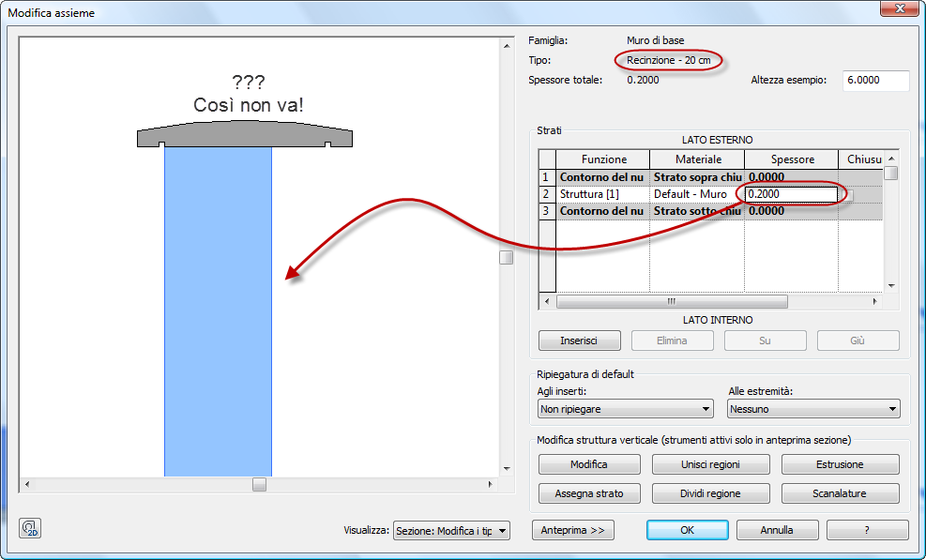Image resolution: width=926 pixels, height=560 pixels.
Task: Select row header number 3 in the Strati table
Action: click(547, 211)
